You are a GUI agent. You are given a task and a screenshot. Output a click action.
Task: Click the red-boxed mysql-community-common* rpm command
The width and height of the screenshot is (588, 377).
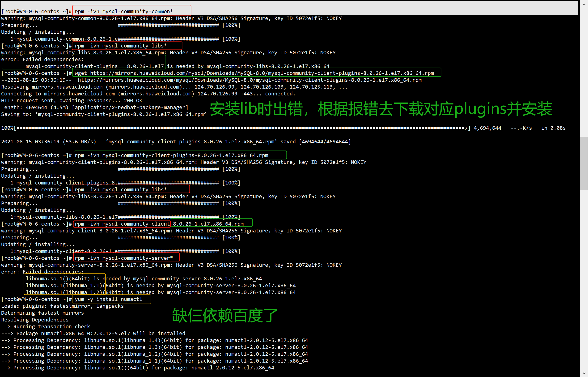point(124,11)
